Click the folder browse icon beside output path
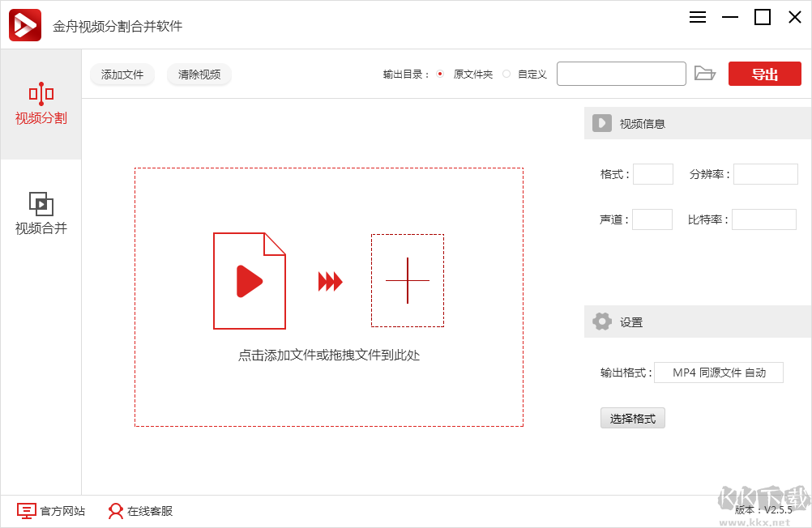The width and height of the screenshot is (812, 528). coord(705,73)
